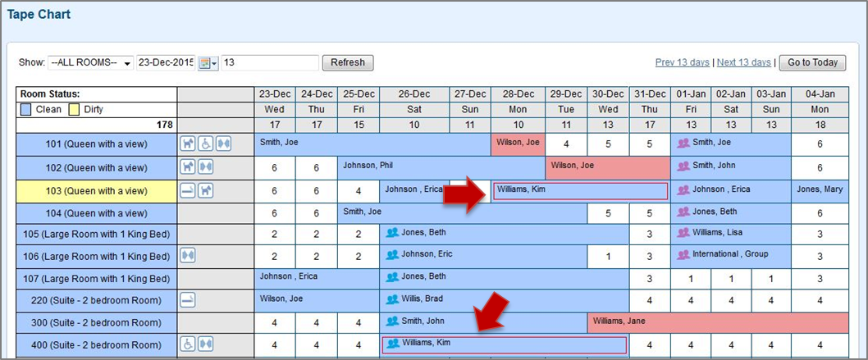Click the Go to Today button

pos(813,62)
